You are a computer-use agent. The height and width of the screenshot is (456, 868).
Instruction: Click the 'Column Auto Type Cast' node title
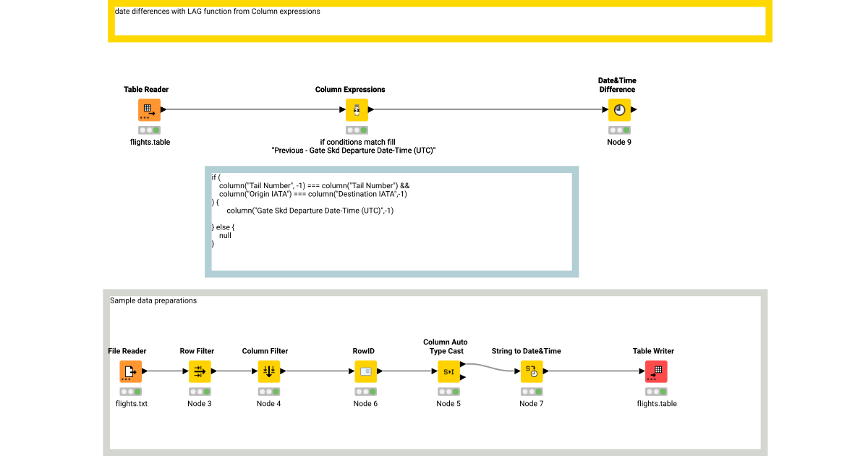tap(445, 346)
